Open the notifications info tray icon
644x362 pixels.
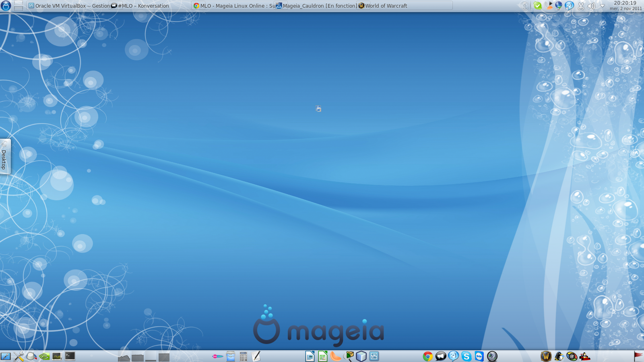point(525,6)
